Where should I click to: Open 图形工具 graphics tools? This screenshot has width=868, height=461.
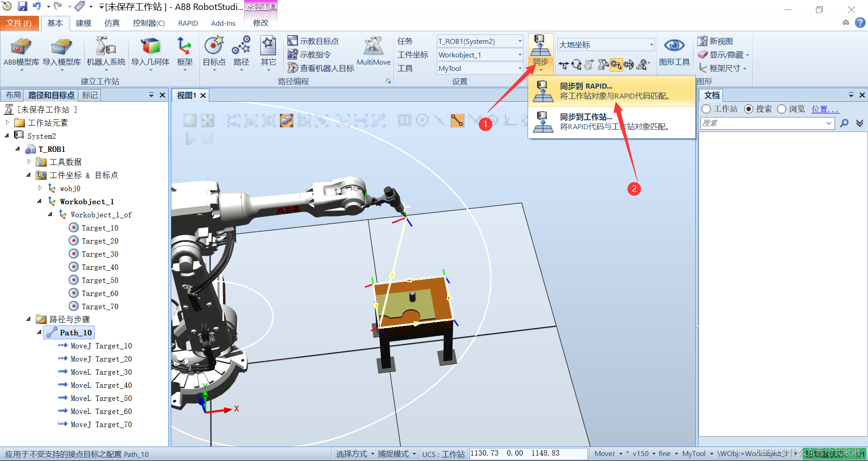(674, 52)
